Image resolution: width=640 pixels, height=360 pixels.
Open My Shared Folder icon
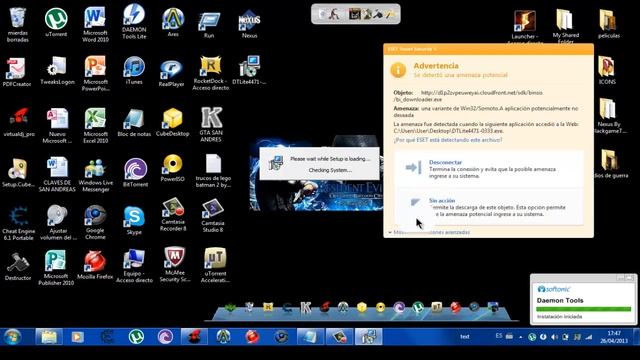click(x=565, y=20)
